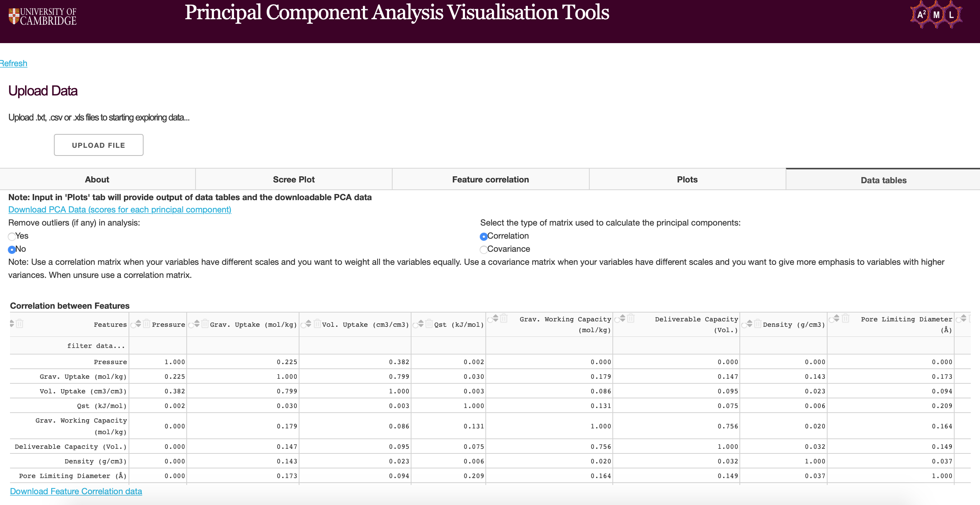Switch to the Scree Plot tab
This screenshot has height=505, width=980.
[x=294, y=179]
